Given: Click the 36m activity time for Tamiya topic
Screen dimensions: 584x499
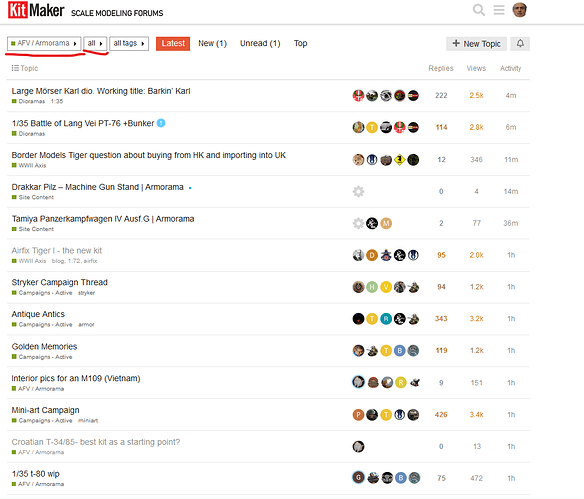Looking at the screenshot, I should 511,223.
